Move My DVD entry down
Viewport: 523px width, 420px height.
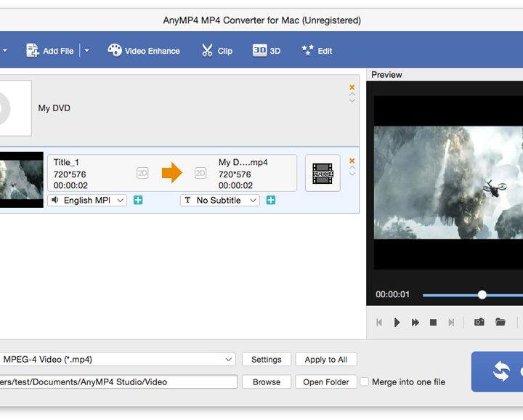coord(352,100)
